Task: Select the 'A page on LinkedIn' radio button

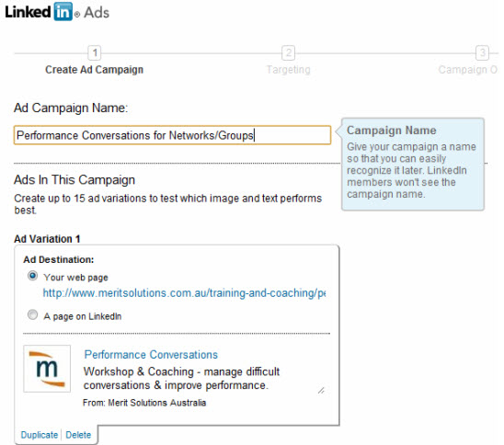Action: point(32,314)
